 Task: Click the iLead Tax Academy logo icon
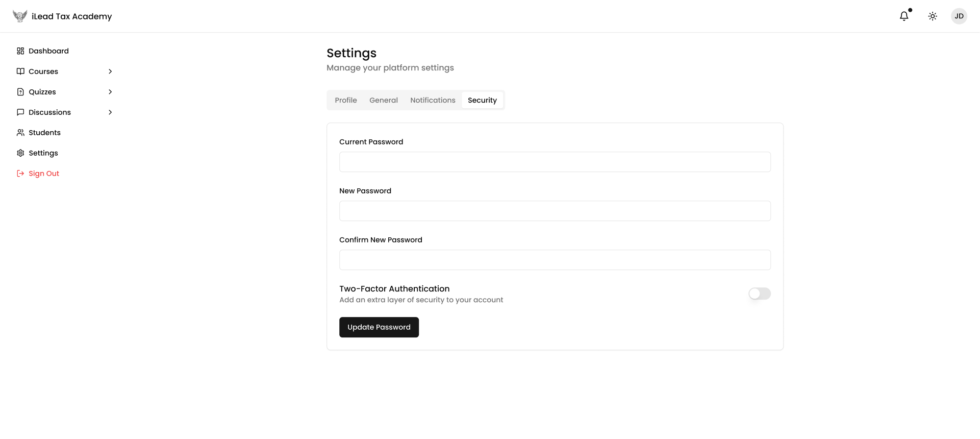(20, 16)
